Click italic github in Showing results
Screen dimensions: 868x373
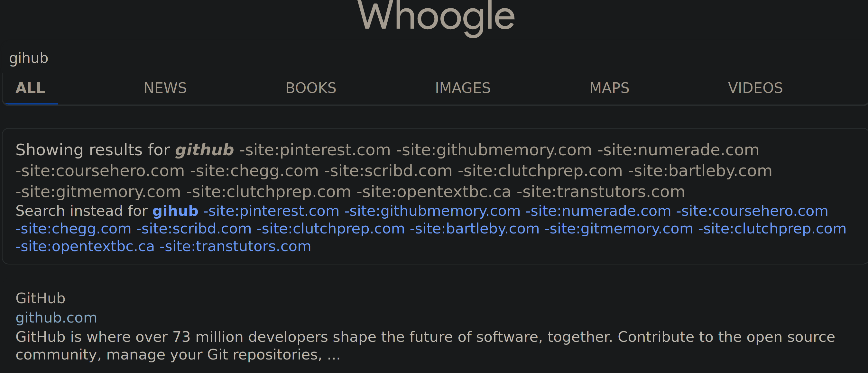[204, 150]
